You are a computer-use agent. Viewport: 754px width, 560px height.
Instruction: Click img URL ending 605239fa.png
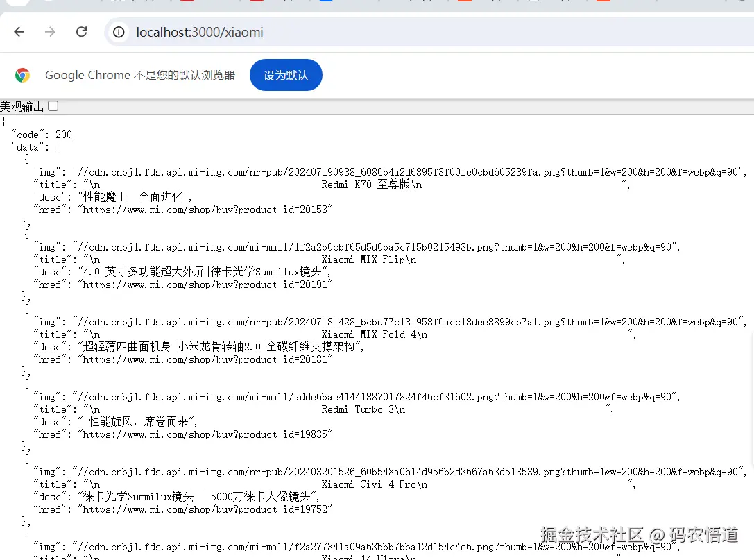(x=409, y=172)
